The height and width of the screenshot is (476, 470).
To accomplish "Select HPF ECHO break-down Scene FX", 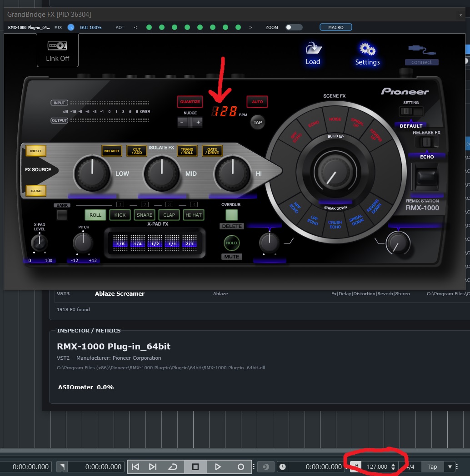I will click(295, 208).
